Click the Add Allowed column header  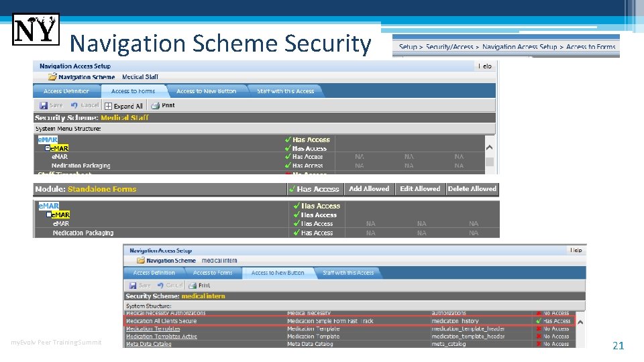(x=369, y=189)
